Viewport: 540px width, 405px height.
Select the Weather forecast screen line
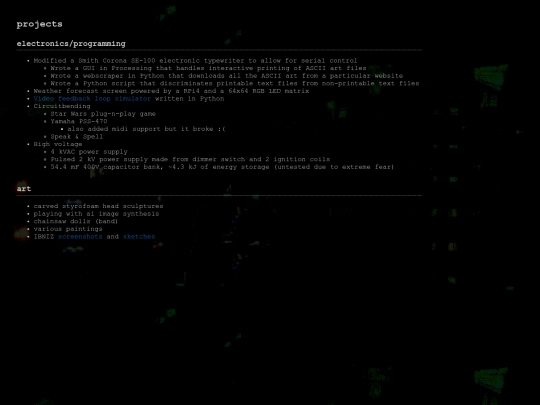[171, 91]
